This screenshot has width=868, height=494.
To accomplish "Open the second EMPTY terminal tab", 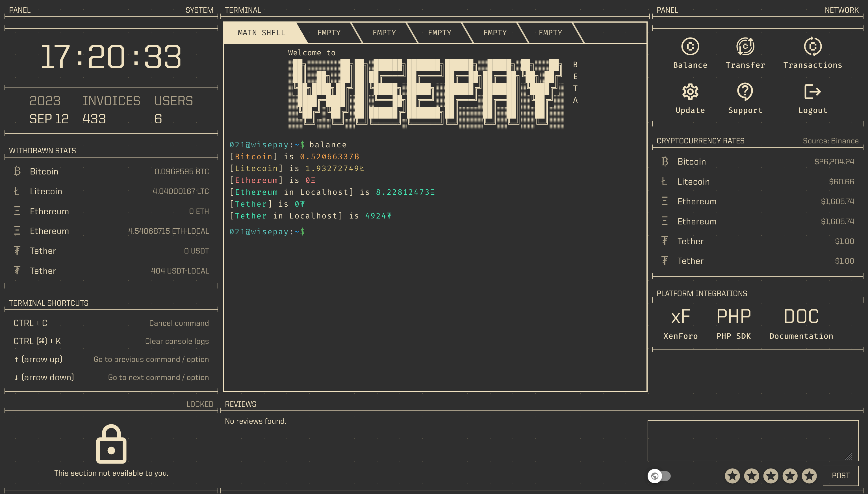I will point(384,32).
